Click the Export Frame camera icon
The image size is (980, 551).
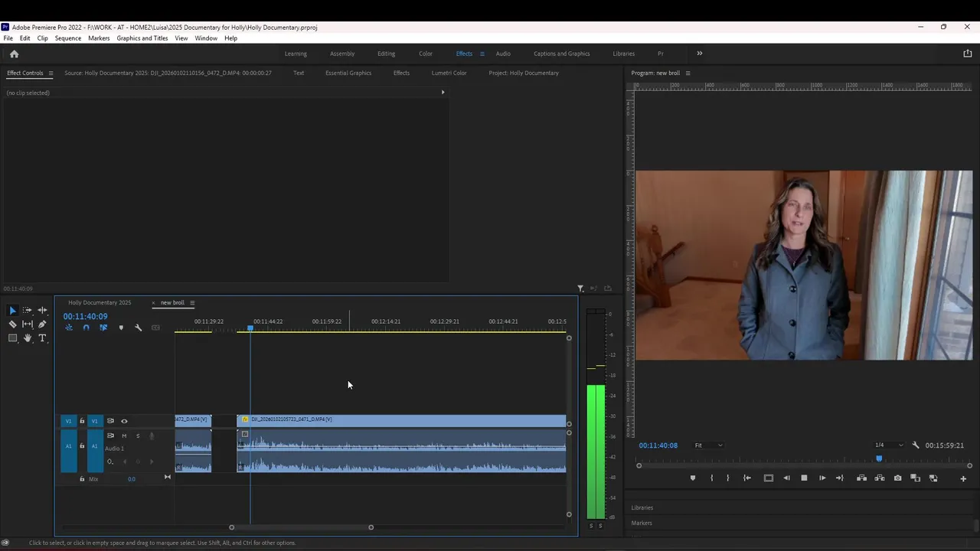(x=897, y=478)
